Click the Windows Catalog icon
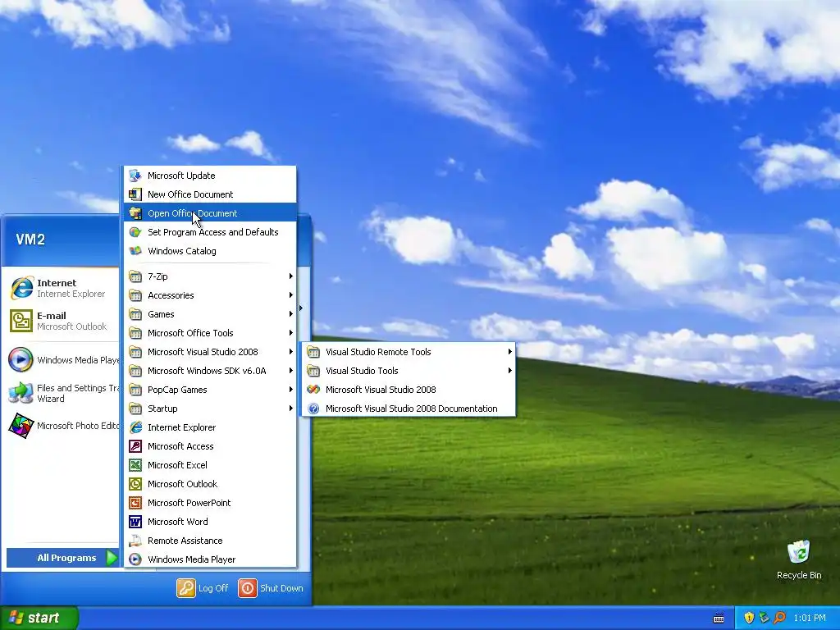This screenshot has width=840, height=630. click(135, 251)
